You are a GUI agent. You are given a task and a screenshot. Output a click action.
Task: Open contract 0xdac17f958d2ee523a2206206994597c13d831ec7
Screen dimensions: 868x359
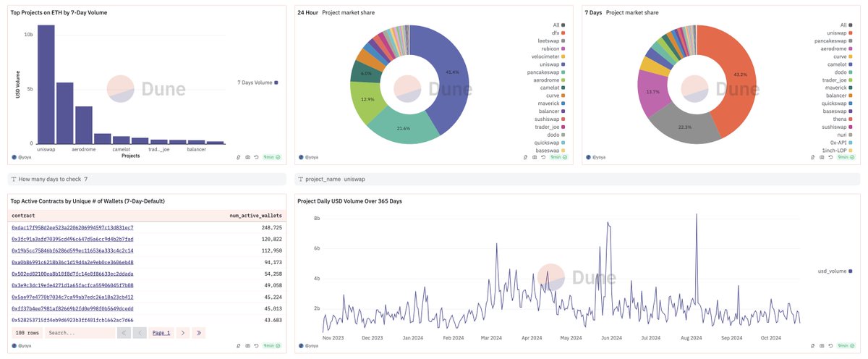(x=72, y=227)
